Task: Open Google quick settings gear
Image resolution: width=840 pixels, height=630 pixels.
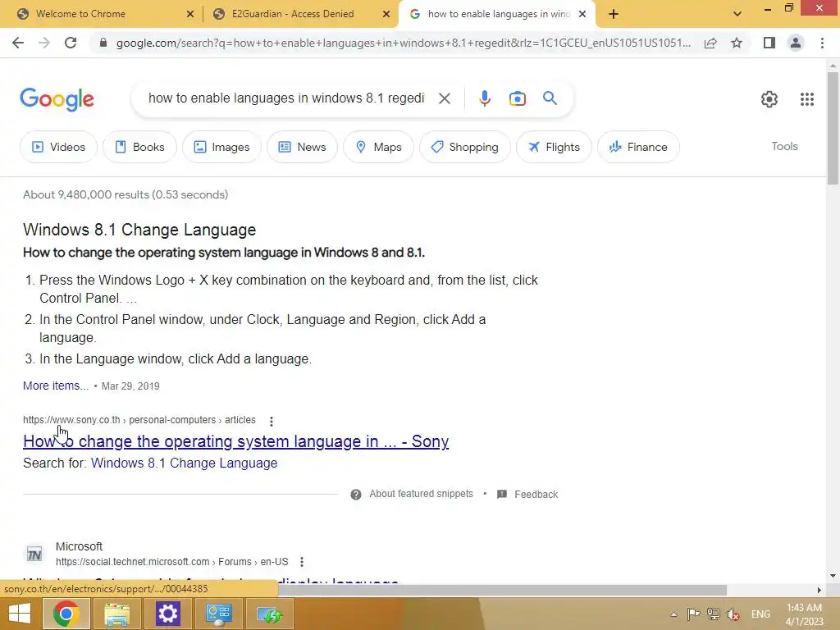Action: (769, 99)
